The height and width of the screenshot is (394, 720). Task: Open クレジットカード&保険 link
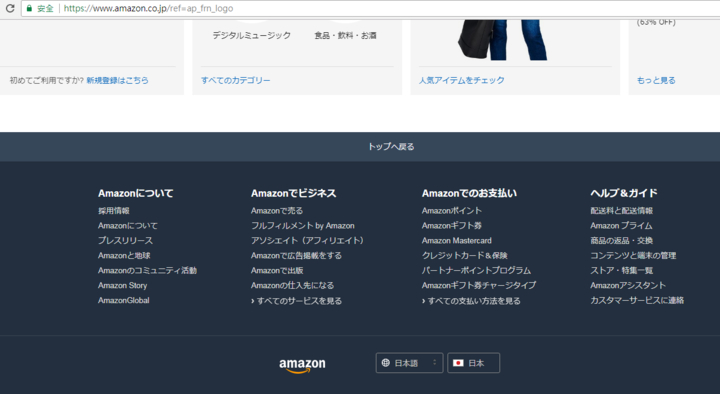tap(464, 255)
